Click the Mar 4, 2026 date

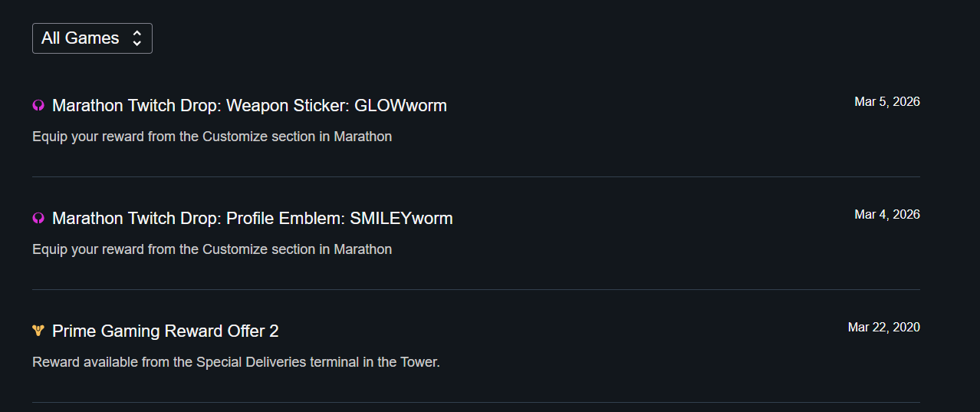(x=886, y=214)
